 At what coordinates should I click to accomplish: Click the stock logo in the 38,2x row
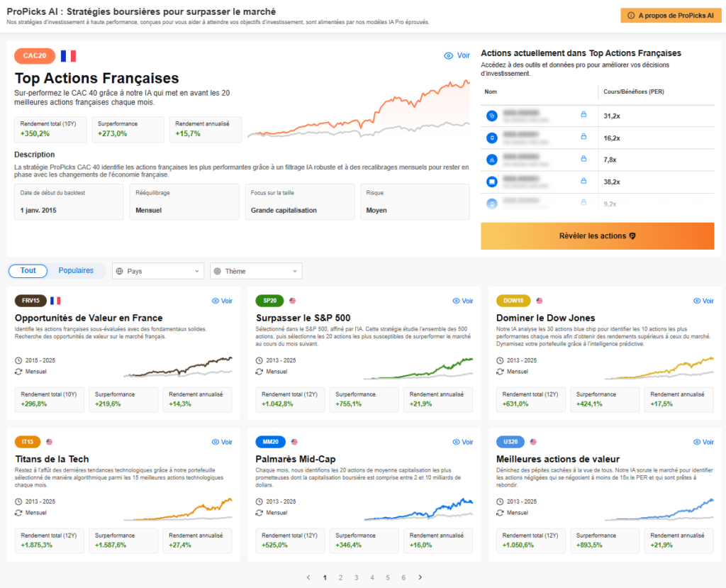pyautogui.click(x=492, y=182)
